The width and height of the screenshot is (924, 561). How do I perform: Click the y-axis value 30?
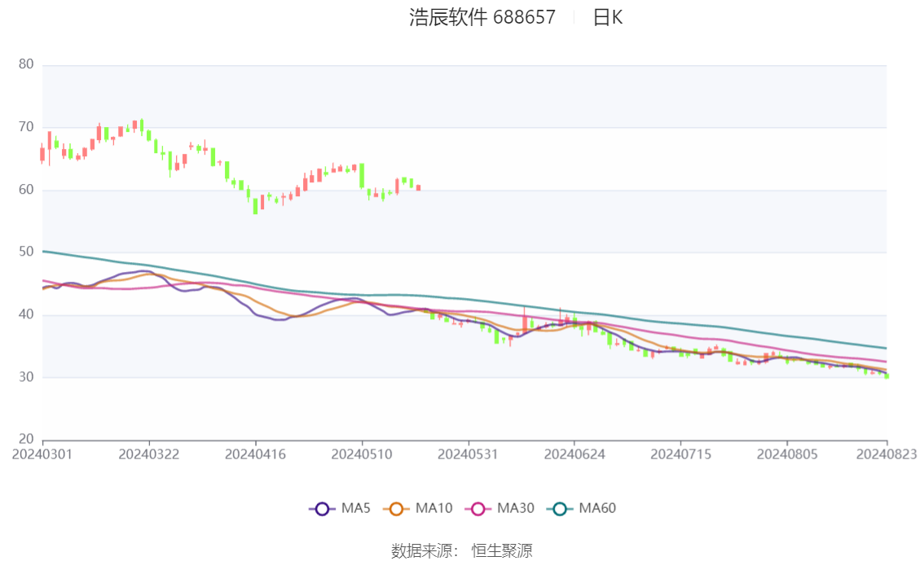coord(26,377)
